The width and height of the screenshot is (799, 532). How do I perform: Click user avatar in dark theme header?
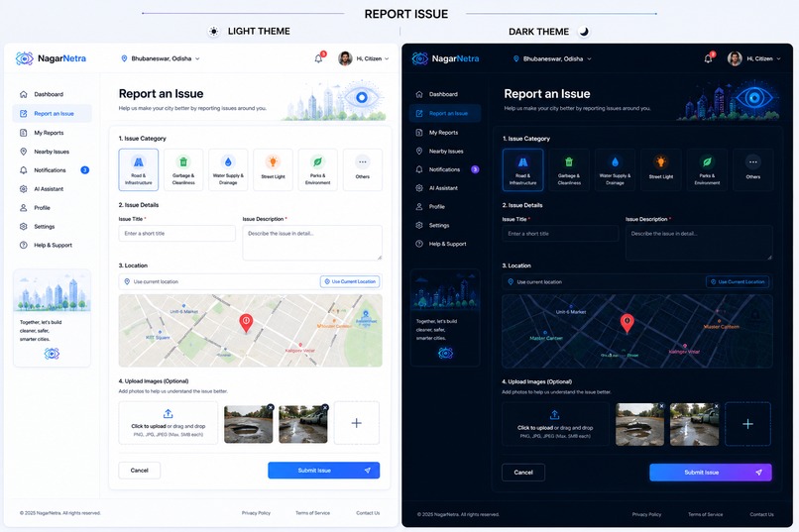735,58
